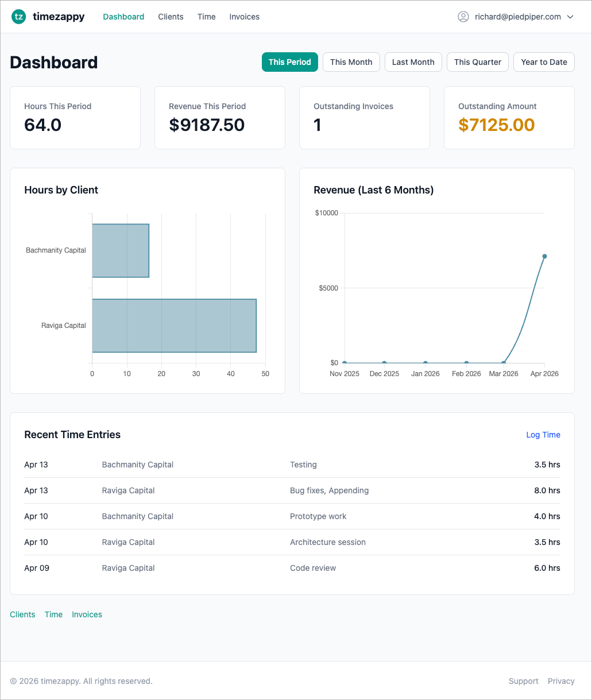Follow the footer Invoices link
Screen dimensions: 592x700
tap(87, 614)
